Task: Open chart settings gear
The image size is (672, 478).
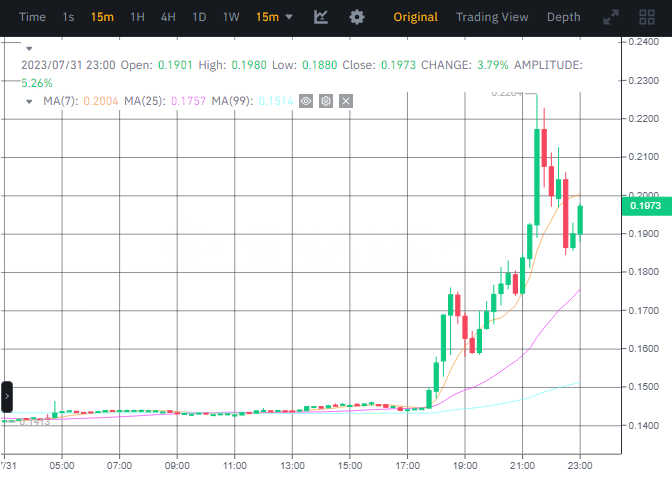Action: [357, 17]
